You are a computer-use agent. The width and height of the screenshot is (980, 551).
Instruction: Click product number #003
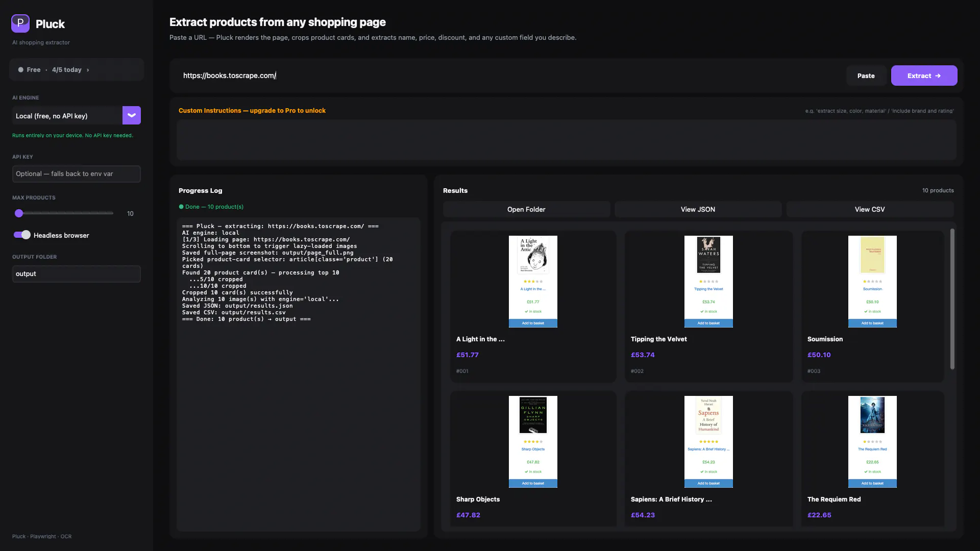pyautogui.click(x=814, y=371)
